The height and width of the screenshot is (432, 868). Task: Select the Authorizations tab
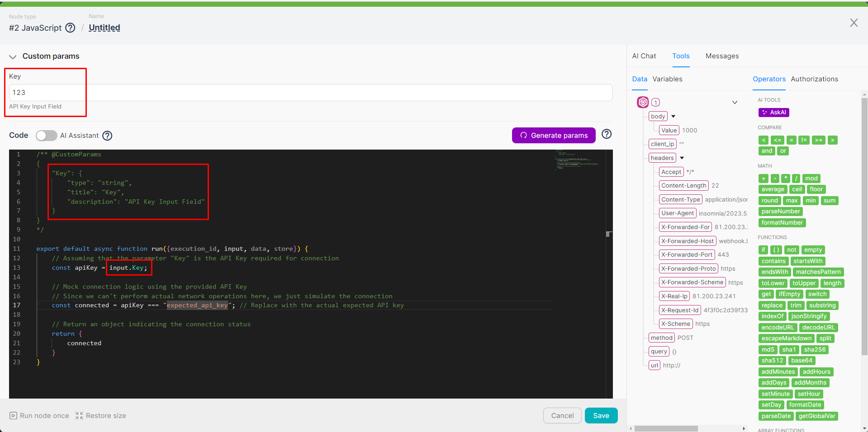pyautogui.click(x=814, y=79)
